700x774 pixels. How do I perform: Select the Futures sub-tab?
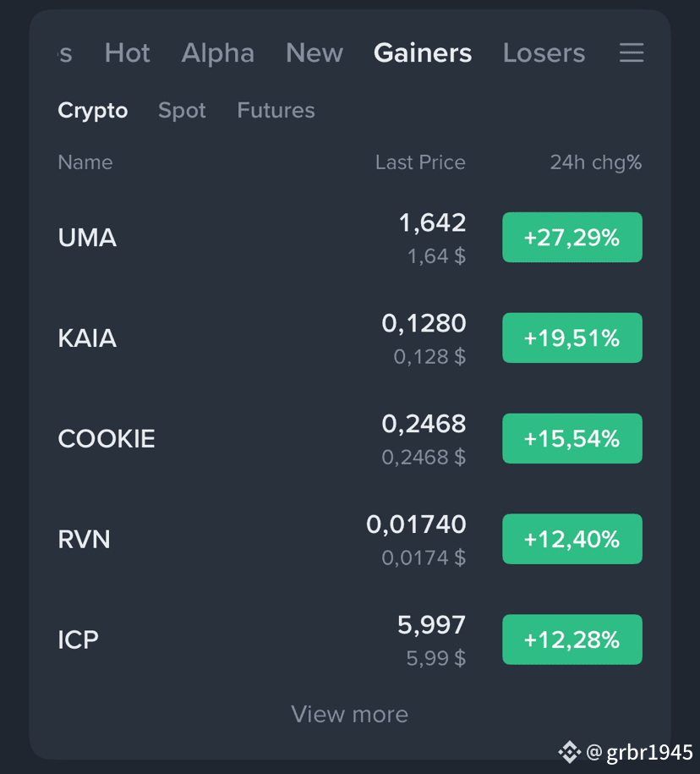pyautogui.click(x=276, y=110)
